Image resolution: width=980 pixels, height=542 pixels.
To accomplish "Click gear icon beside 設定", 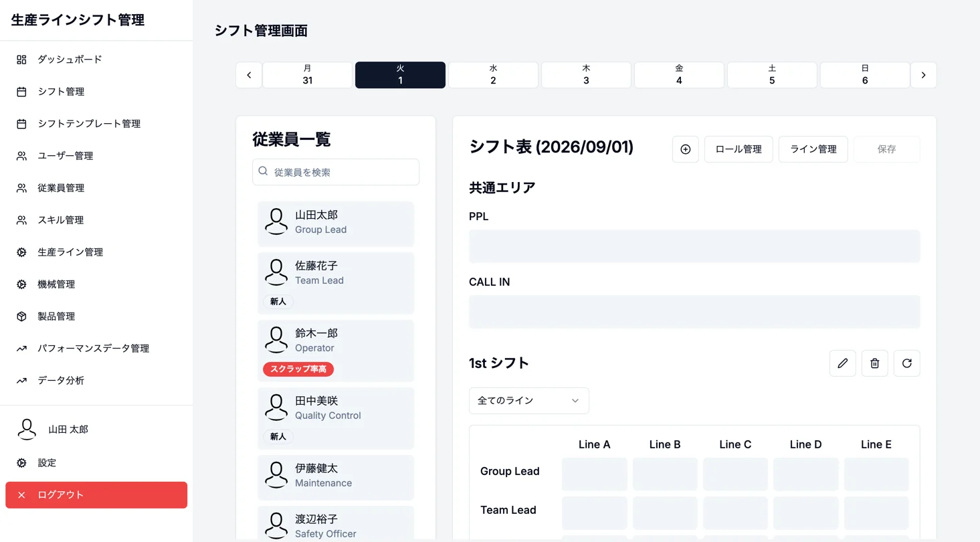I will 21,463.
